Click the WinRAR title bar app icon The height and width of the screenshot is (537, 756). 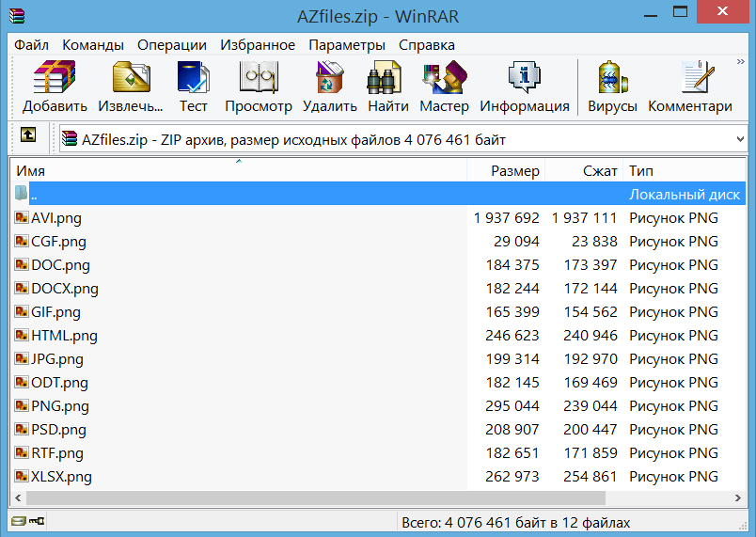point(17,16)
